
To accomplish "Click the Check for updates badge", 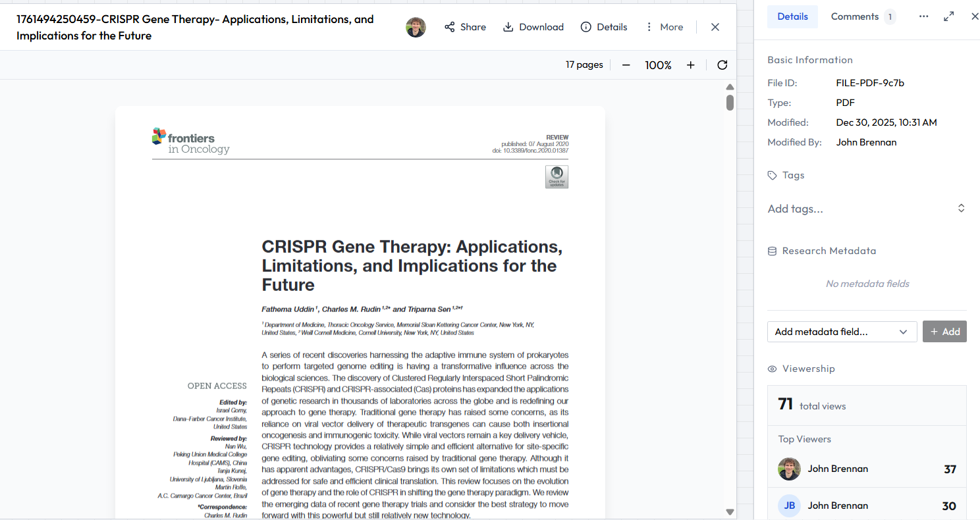I will point(557,177).
